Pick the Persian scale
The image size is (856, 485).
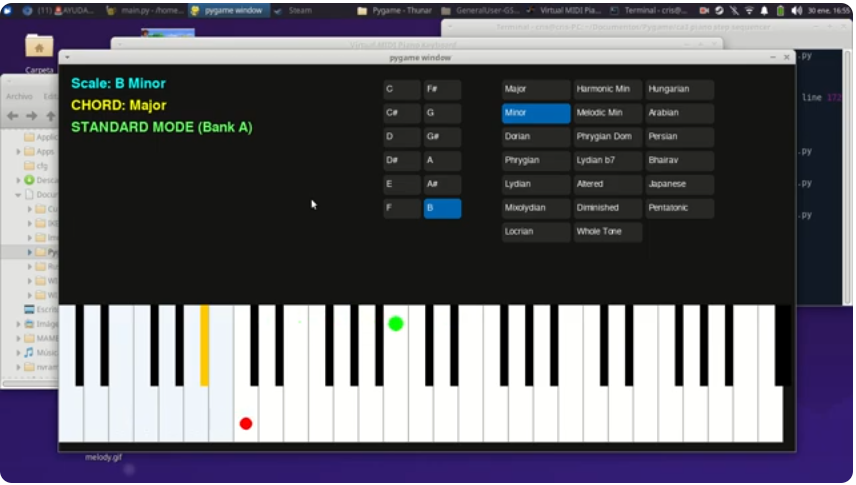pos(680,137)
